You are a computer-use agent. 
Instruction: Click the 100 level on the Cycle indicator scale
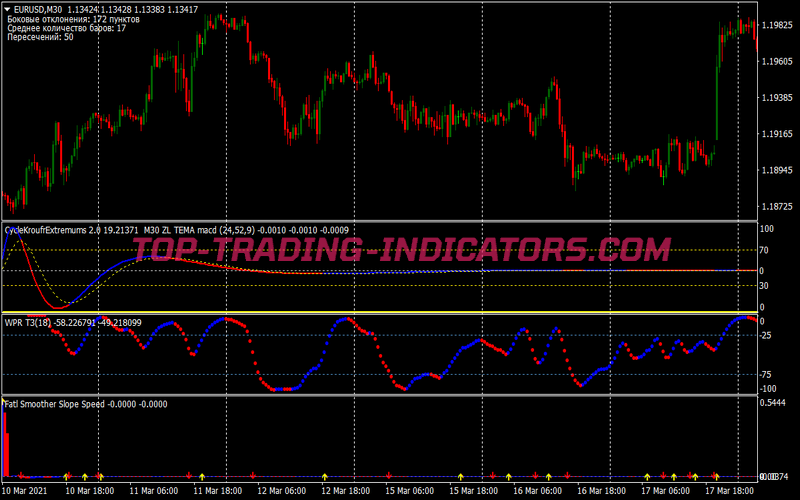(766, 229)
